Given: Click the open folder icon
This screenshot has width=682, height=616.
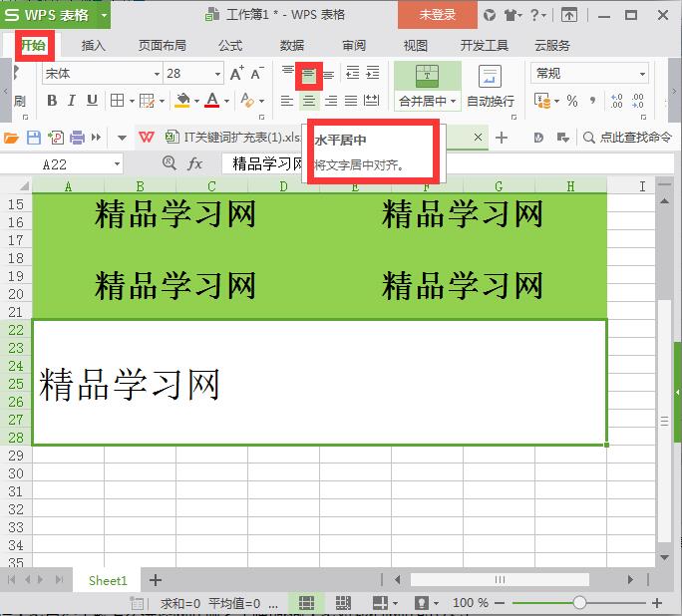Looking at the screenshot, I should coord(11,138).
